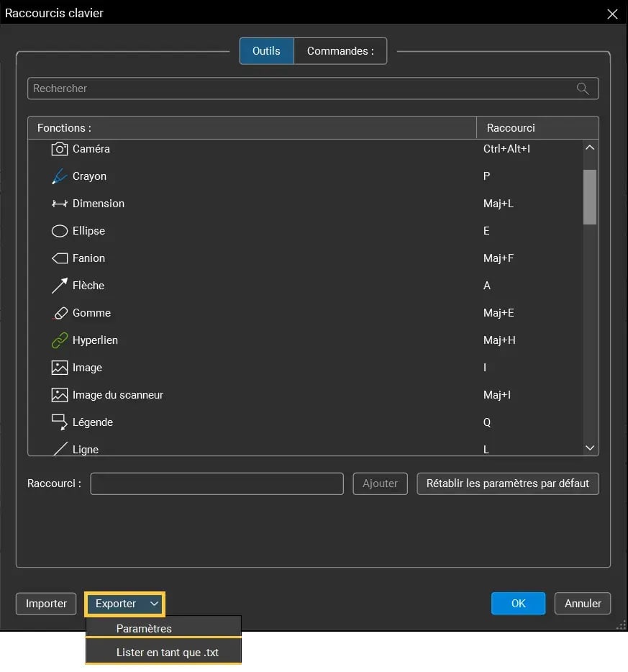628x672 pixels.
Task: Open the Exporter dropdown
Action: click(x=124, y=604)
